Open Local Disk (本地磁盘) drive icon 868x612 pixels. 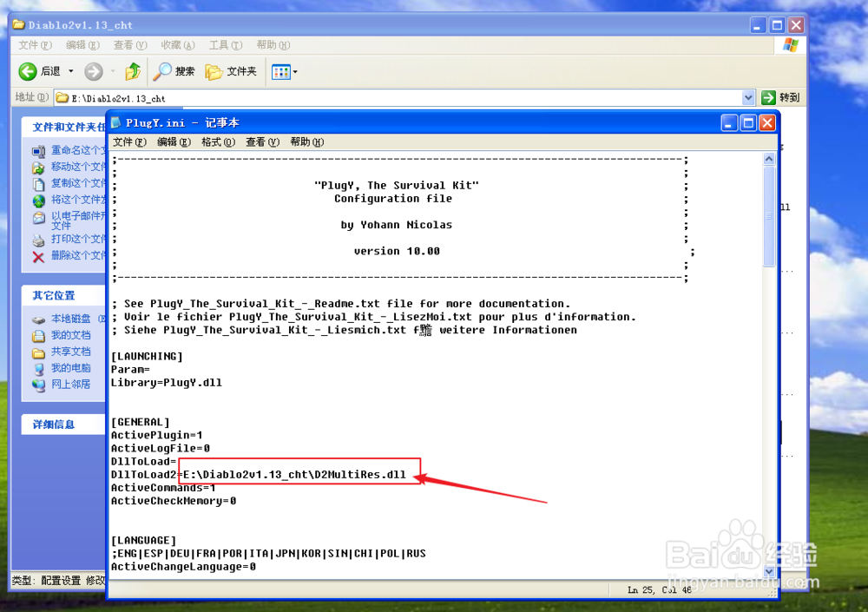click(x=38, y=319)
